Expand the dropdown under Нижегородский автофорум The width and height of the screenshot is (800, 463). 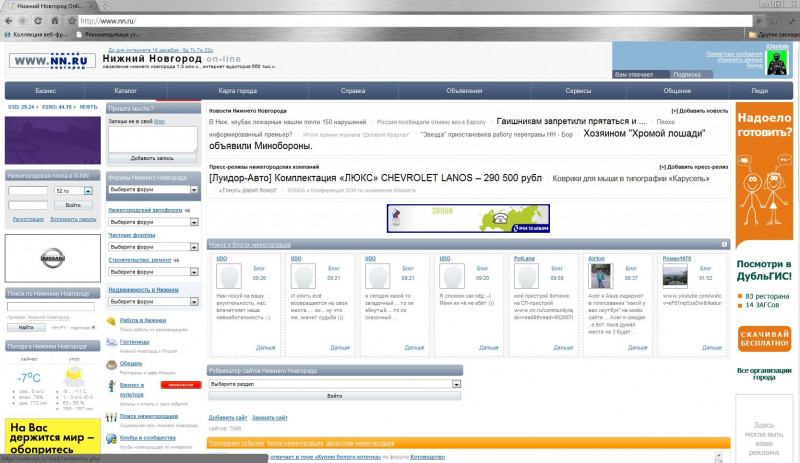194,222
